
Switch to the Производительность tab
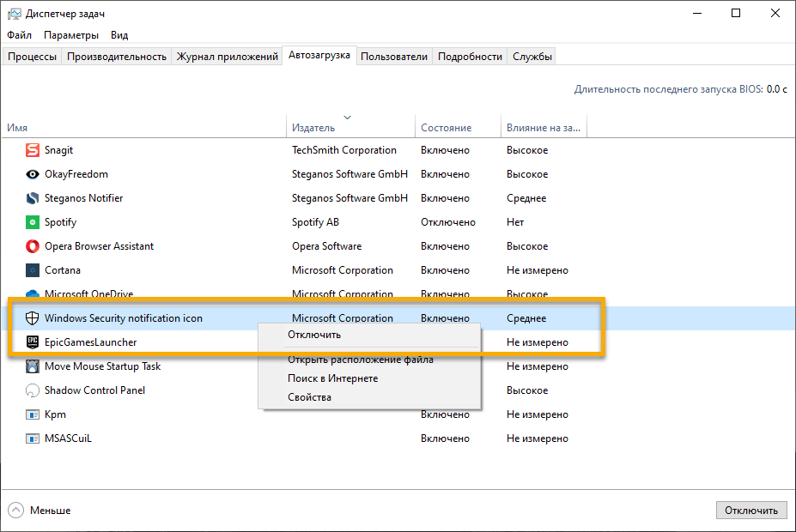click(x=117, y=57)
